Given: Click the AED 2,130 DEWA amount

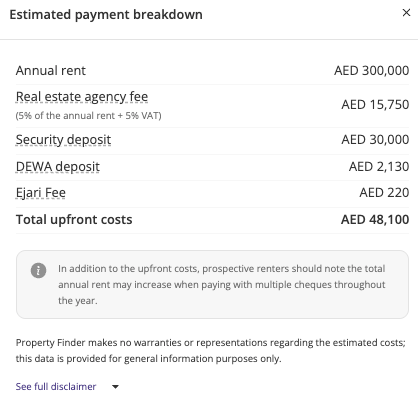Looking at the screenshot, I should (379, 167).
